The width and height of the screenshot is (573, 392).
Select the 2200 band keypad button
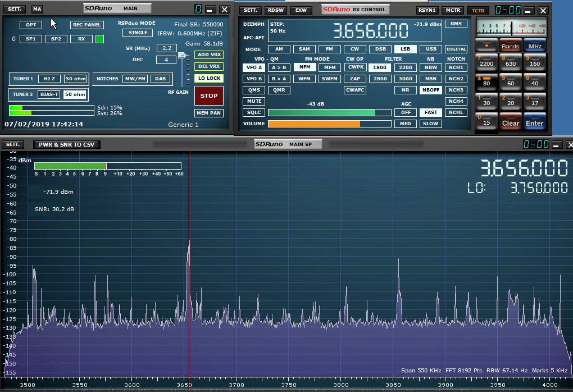[486, 61]
